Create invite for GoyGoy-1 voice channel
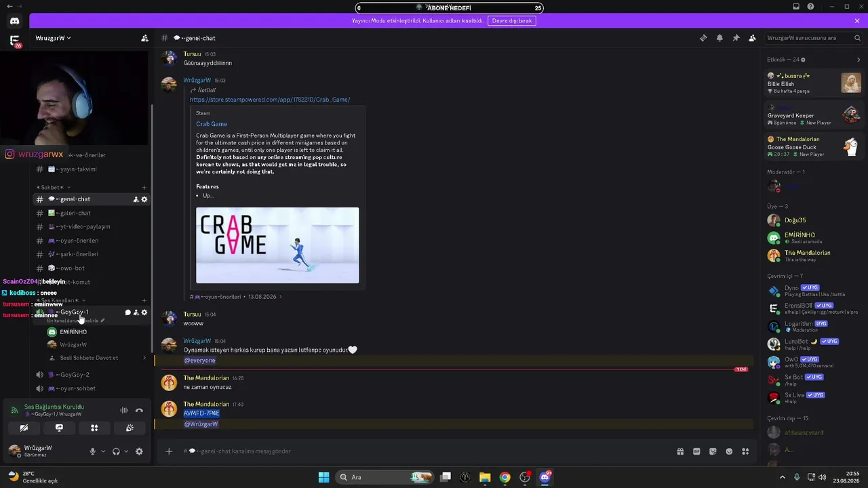868x488 pixels. point(136,312)
